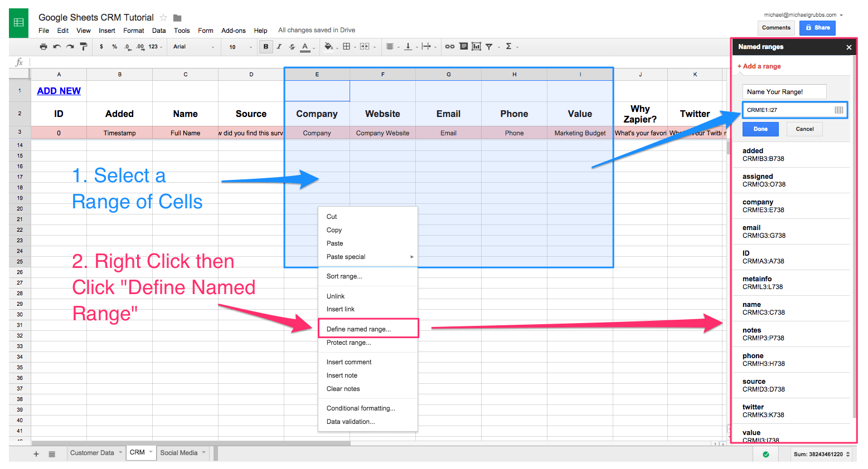This screenshot has width=868, height=469.
Task: Open the Functions menu via sigma icon
Action: [509, 47]
